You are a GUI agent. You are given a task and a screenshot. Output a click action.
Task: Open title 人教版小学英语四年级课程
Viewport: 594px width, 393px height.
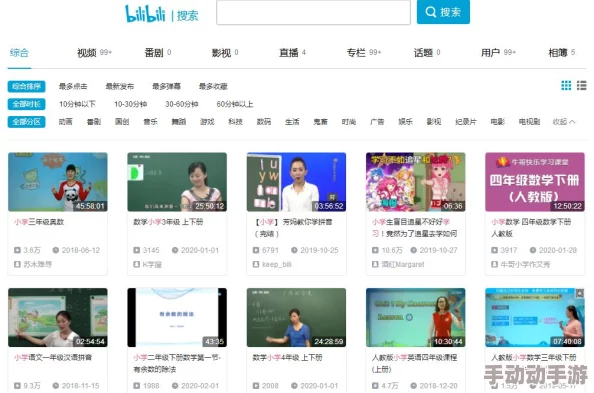[x=414, y=363]
